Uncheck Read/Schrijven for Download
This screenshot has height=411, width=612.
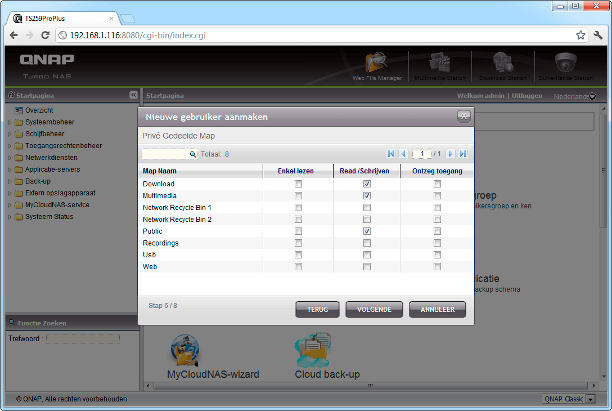pyautogui.click(x=367, y=183)
